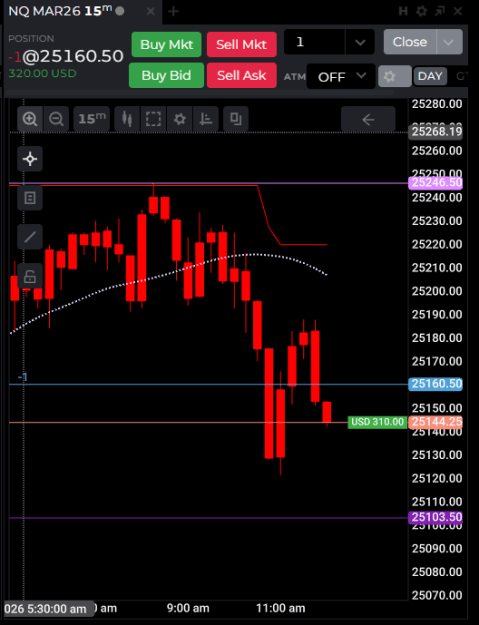Select the line drawing tool
The height and width of the screenshot is (625, 479).
[x=30, y=237]
